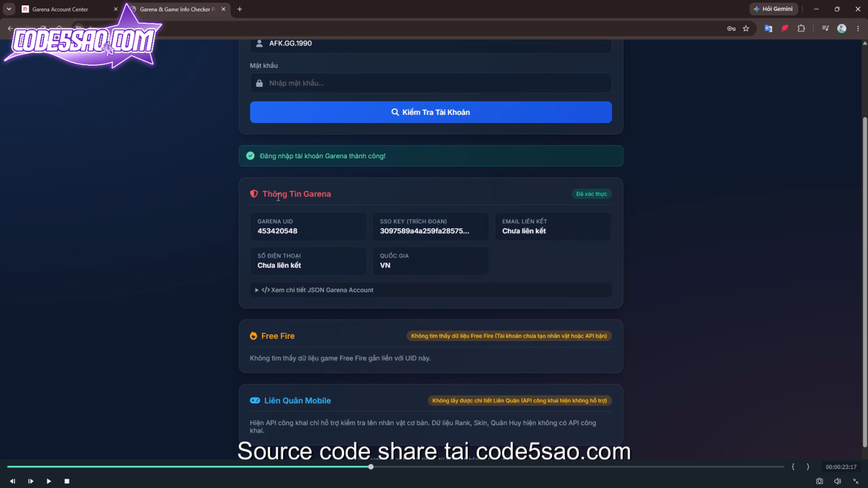Click the red shield icon beside Thông Tin Garena

(254, 194)
